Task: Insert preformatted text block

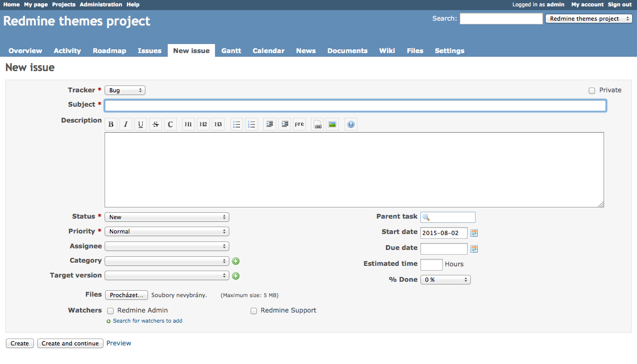Action: pyautogui.click(x=299, y=125)
